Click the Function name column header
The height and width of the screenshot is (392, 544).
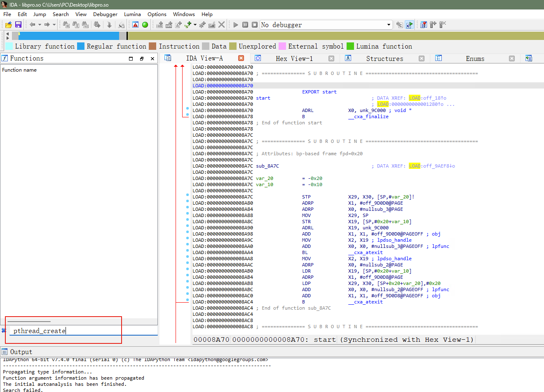point(19,70)
